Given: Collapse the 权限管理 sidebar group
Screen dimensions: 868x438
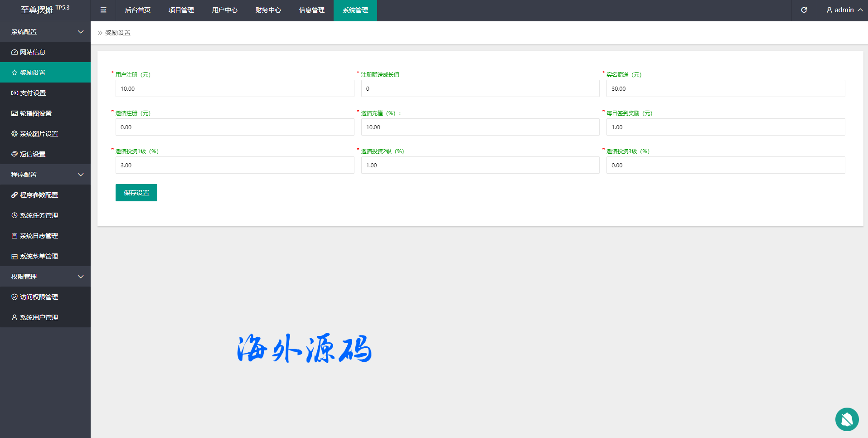Looking at the screenshot, I should pos(81,277).
